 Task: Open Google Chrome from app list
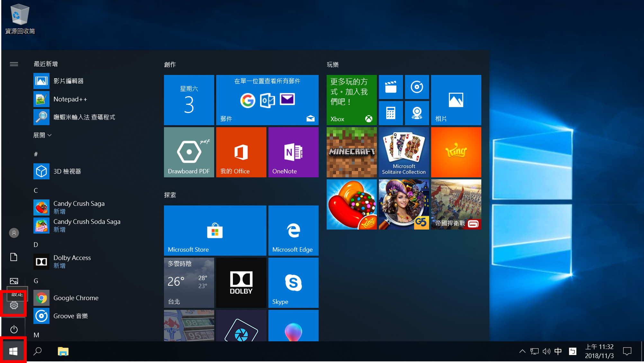click(x=76, y=298)
